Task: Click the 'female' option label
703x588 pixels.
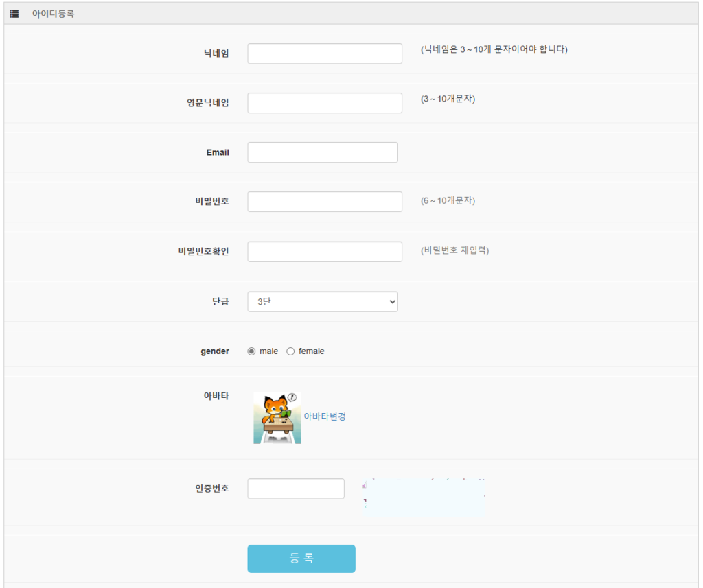Action: [x=311, y=351]
